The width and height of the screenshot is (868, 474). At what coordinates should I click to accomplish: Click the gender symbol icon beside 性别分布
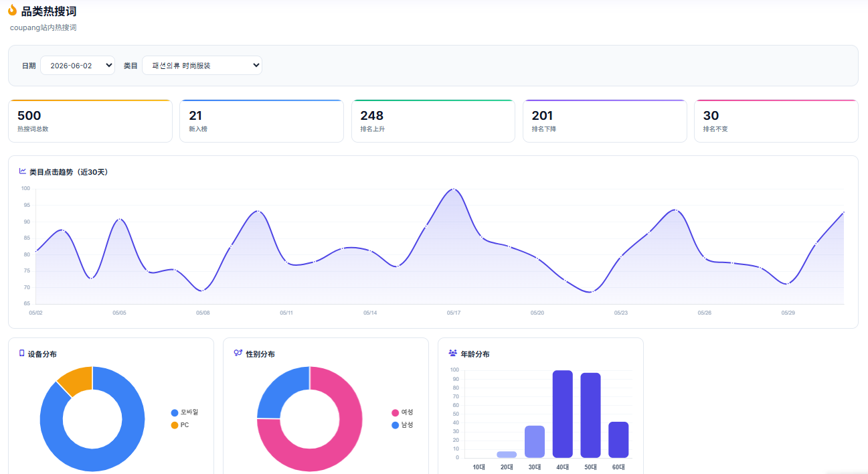point(238,353)
